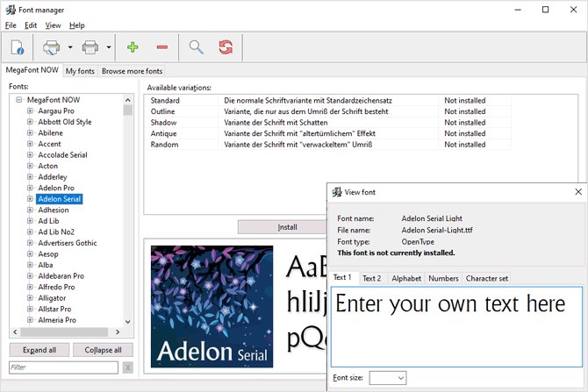
Task: Expand the Abbott Old Style node
Action: [30, 122]
